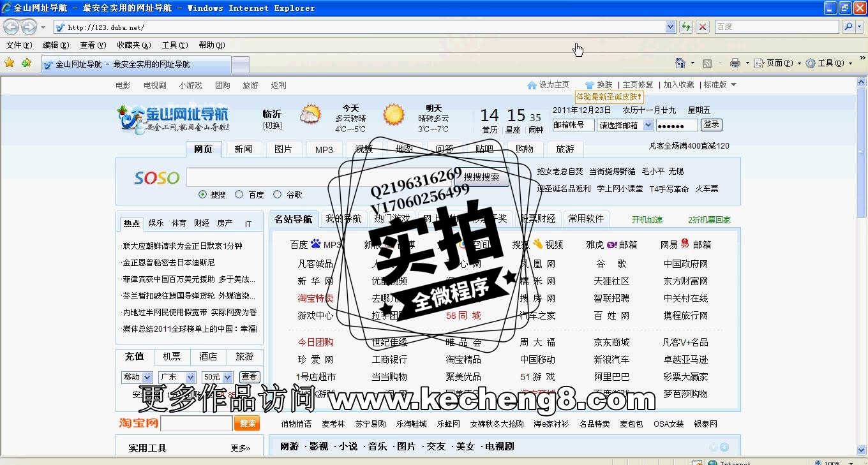Click the 查看 recharge button
This screenshot has width=868, height=465.
tap(249, 377)
